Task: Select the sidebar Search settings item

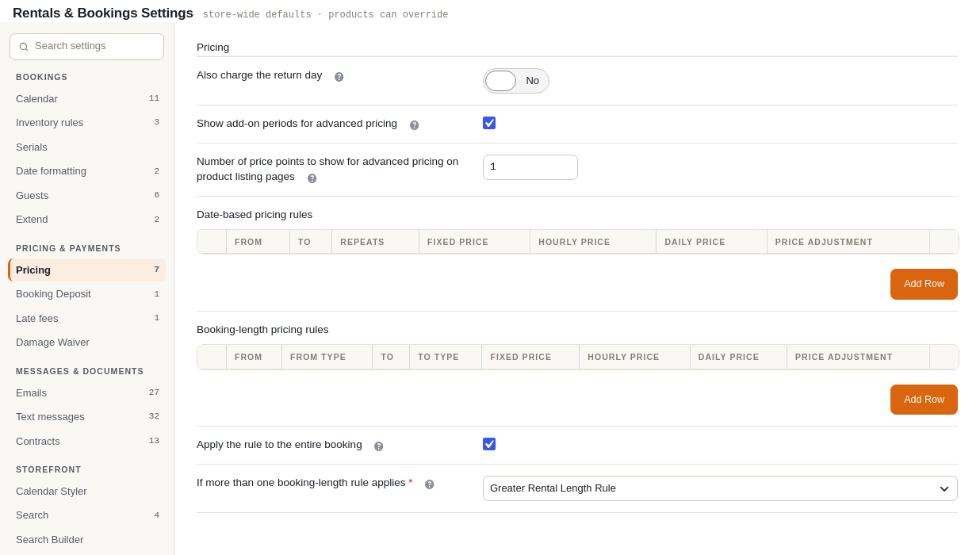Action: (x=87, y=515)
